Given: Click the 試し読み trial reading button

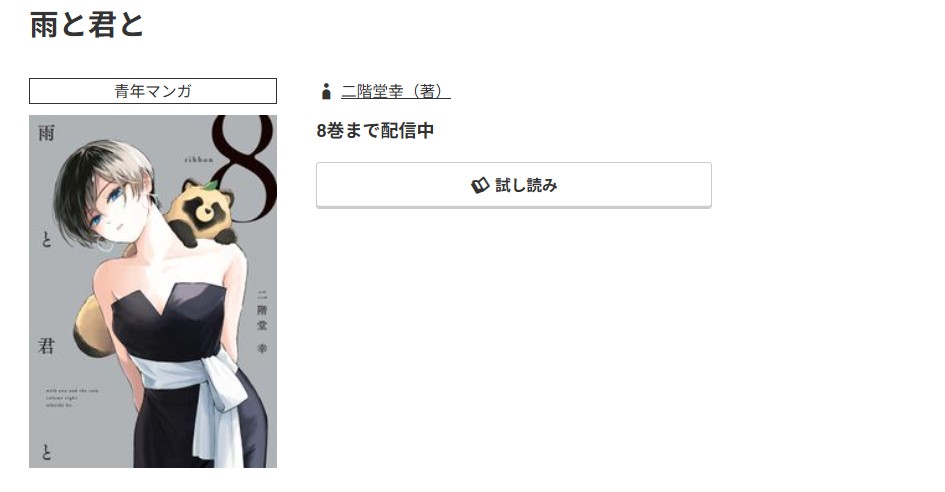Looking at the screenshot, I should pos(513,185).
